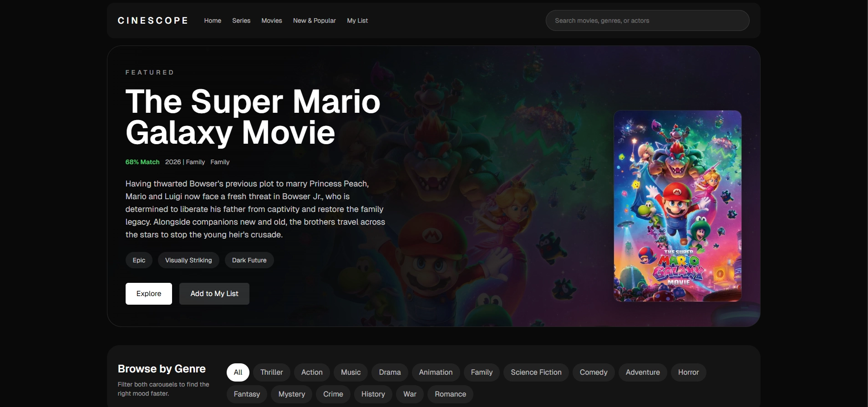Select the Epic mood tag
The width and height of the screenshot is (868, 407).
(x=139, y=260)
